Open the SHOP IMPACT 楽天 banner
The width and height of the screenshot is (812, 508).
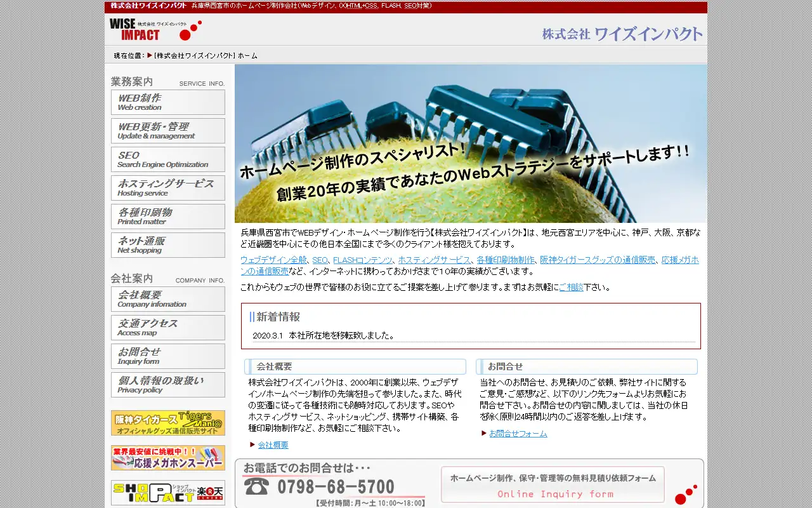pos(168,493)
